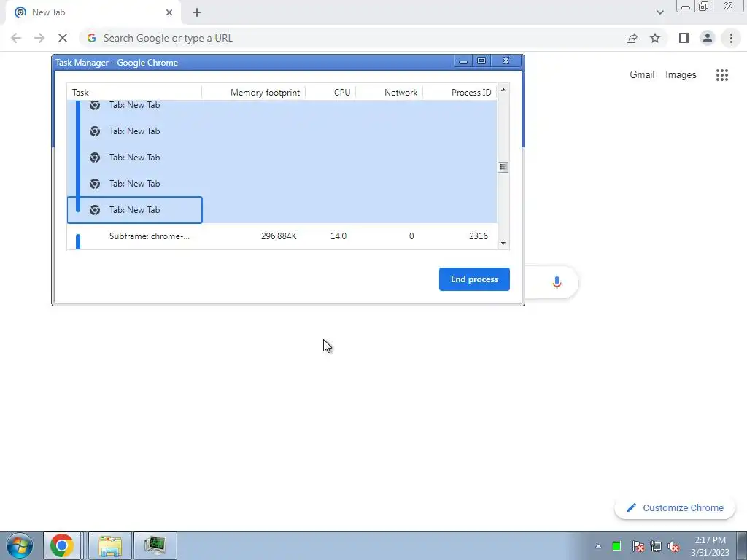The width and height of the screenshot is (747, 560).
Task: Click the Show desktop strip
Action: point(742,545)
